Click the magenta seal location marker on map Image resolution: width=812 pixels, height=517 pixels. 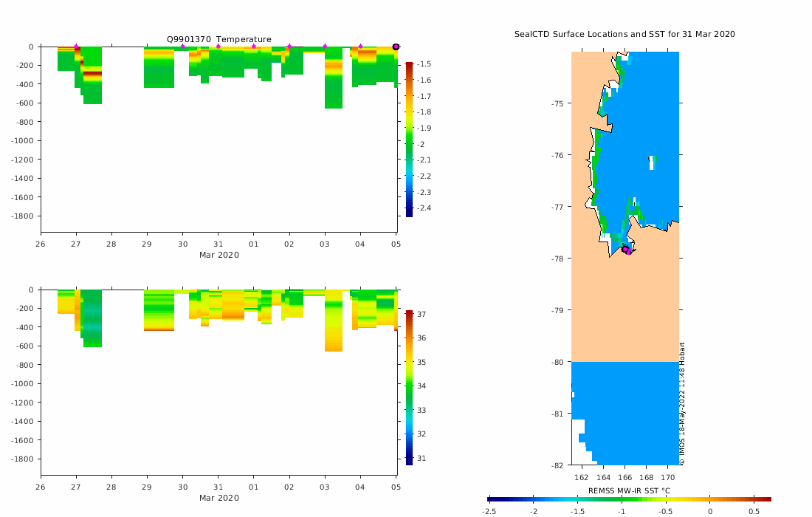(625, 249)
